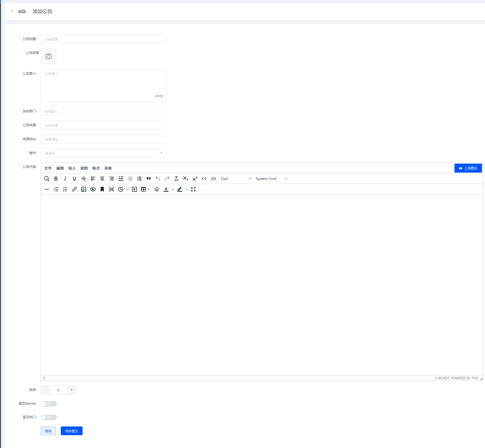Apply strikethrough from the editor toolbar
This screenshot has width=485, height=448.
pyautogui.click(x=84, y=179)
